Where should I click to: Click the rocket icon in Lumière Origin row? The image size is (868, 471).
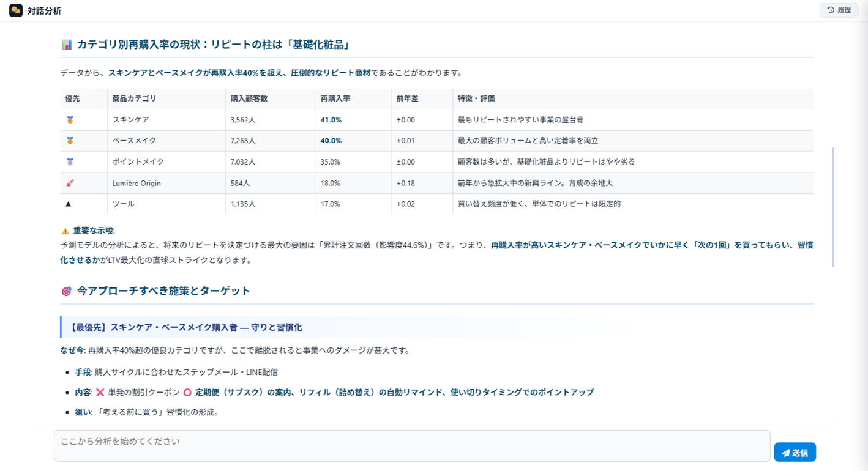tap(70, 183)
